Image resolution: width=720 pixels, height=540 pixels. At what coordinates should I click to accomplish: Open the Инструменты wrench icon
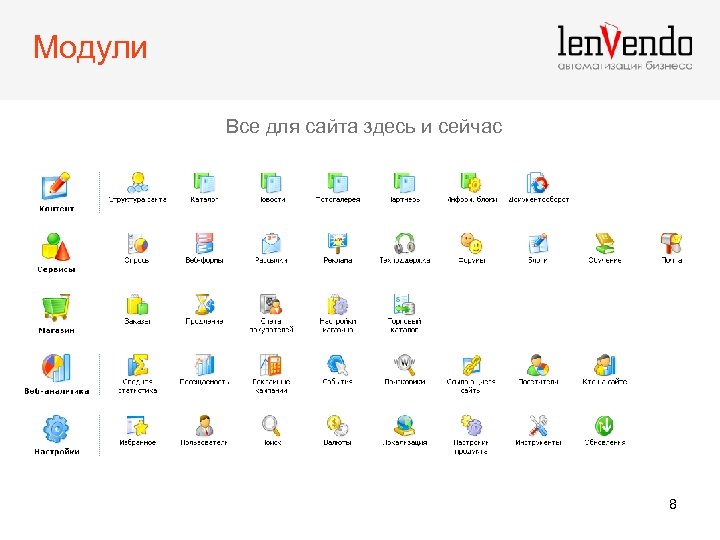pyautogui.click(x=538, y=425)
